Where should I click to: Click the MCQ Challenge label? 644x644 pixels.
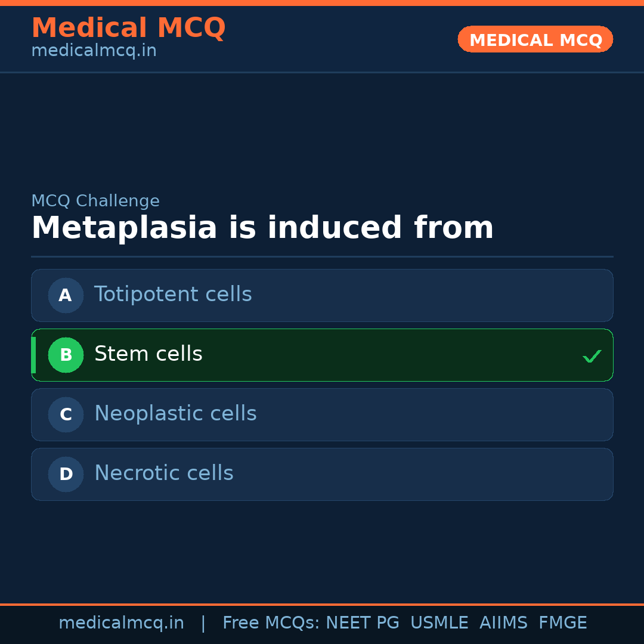pyautogui.click(x=95, y=201)
